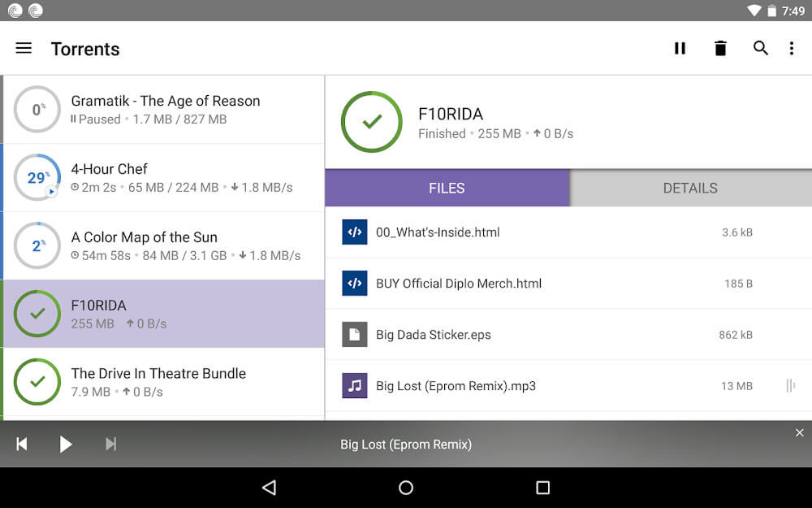
Task: Tap the Paused status under Gramatik
Action: [x=96, y=119]
